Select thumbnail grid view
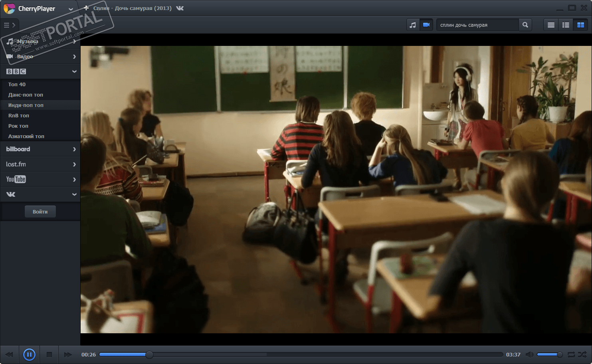The height and width of the screenshot is (364, 592). [580, 25]
